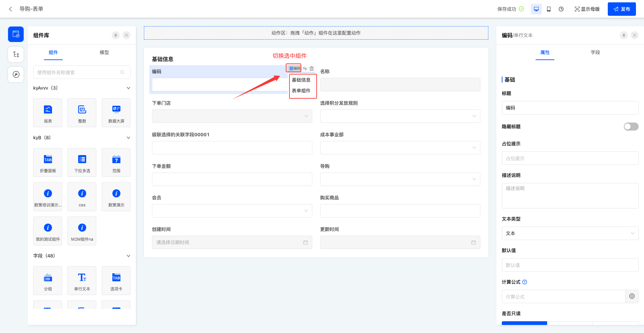
Task: Choose 表单组件 from the switch menu
Action: pyautogui.click(x=301, y=91)
